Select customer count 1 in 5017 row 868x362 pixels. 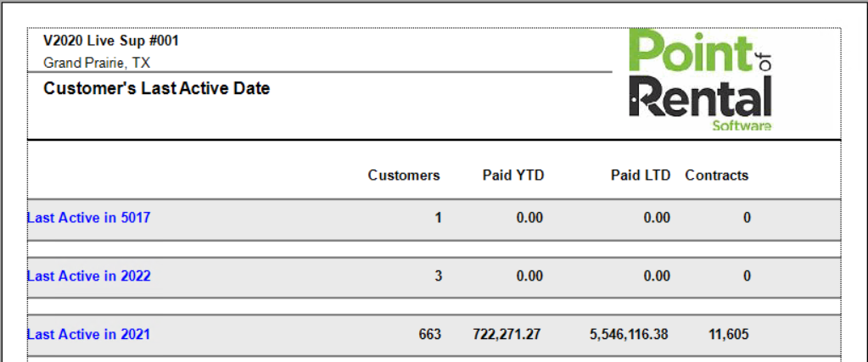[x=438, y=218]
